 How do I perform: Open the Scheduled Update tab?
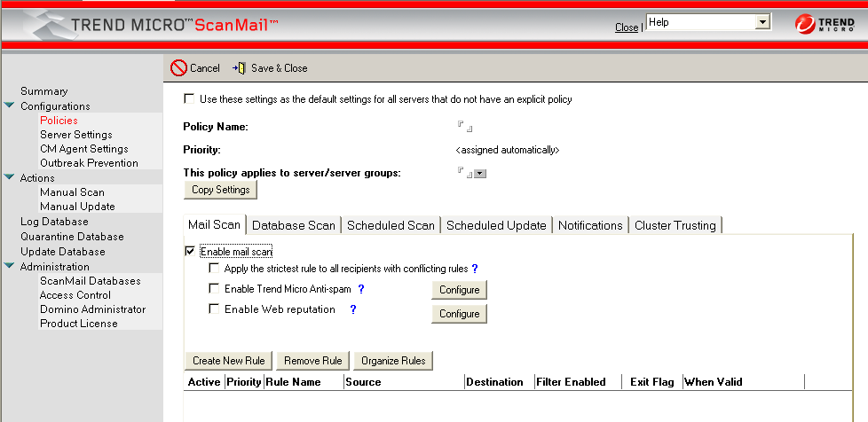496,225
